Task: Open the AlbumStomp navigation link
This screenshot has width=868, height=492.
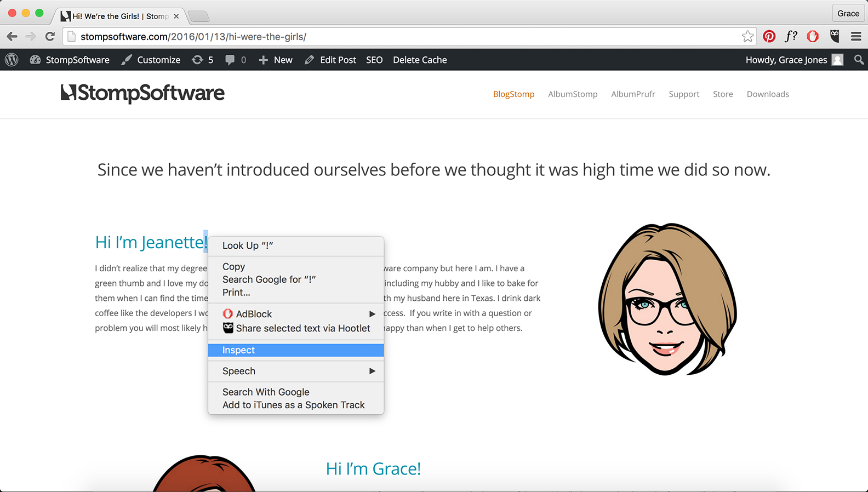Action: click(x=573, y=94)
